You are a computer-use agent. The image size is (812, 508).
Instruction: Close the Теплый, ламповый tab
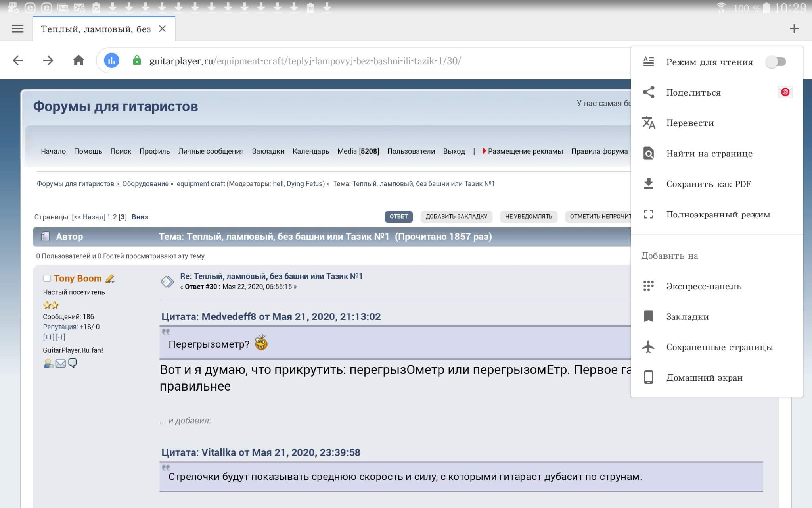[x=162, y=29]
